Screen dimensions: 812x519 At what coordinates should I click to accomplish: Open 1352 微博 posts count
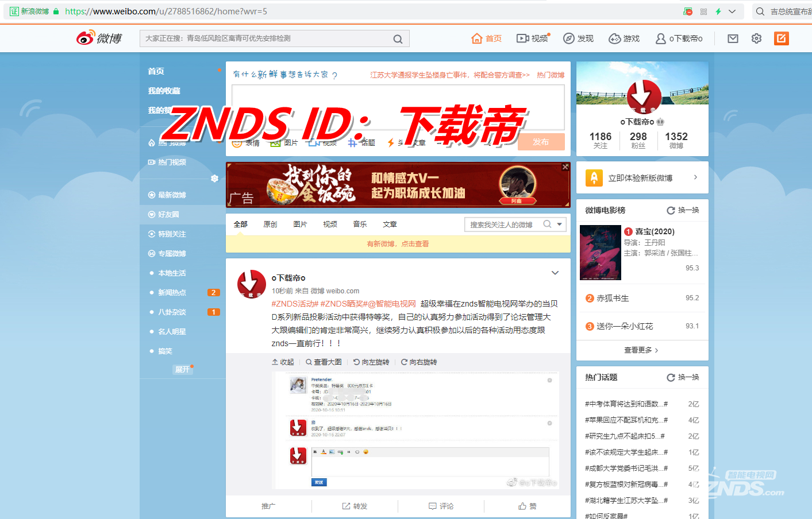pyautogui.click(x=676, y=140)
